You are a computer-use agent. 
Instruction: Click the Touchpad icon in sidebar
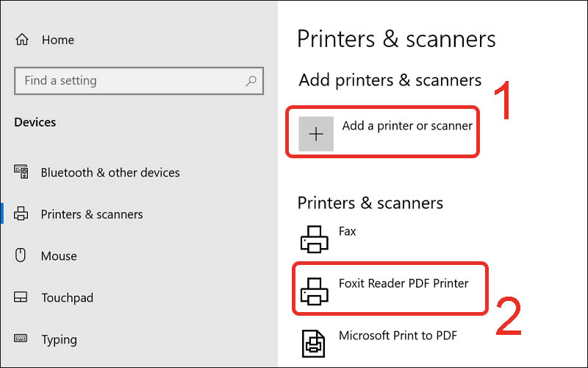(x=21, y=298)
